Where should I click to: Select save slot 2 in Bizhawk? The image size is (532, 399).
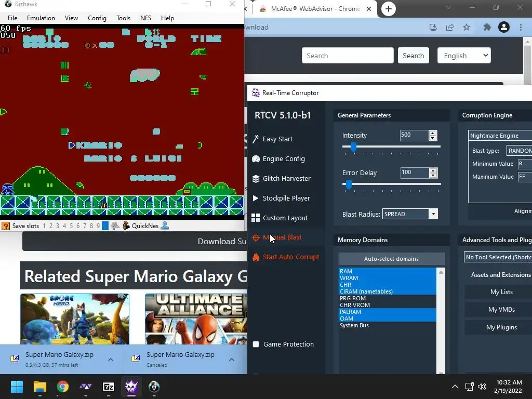[51, 226]
